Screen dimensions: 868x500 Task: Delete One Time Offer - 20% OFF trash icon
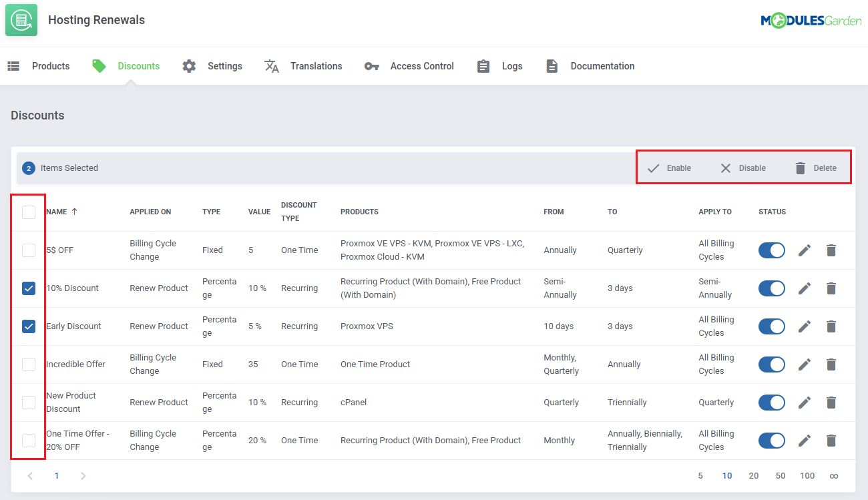(831, 441)
